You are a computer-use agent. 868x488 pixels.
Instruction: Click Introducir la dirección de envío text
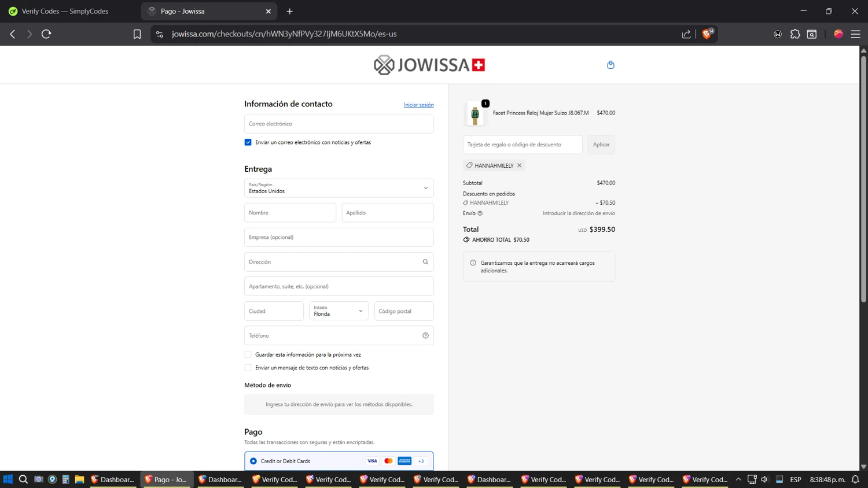coord(579,213)
